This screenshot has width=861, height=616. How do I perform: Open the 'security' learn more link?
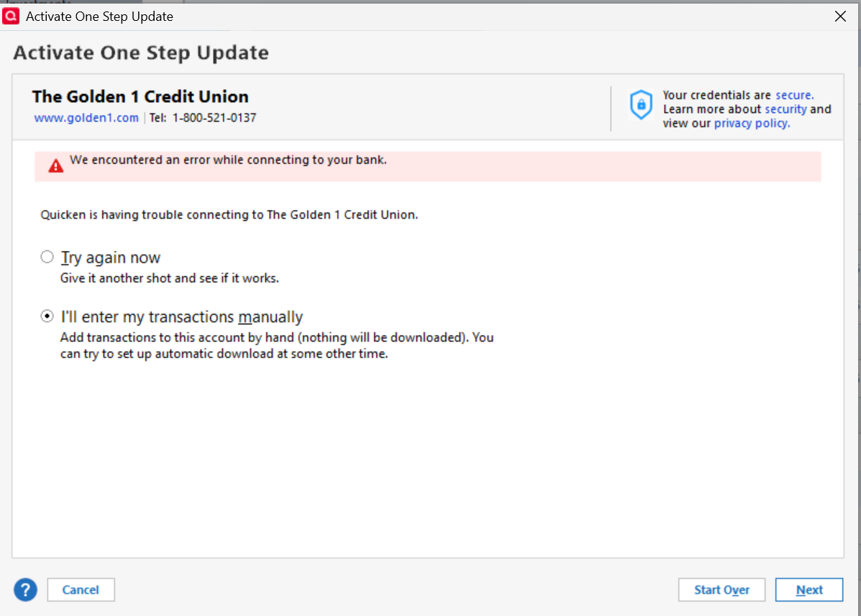[x=785, y=109]
